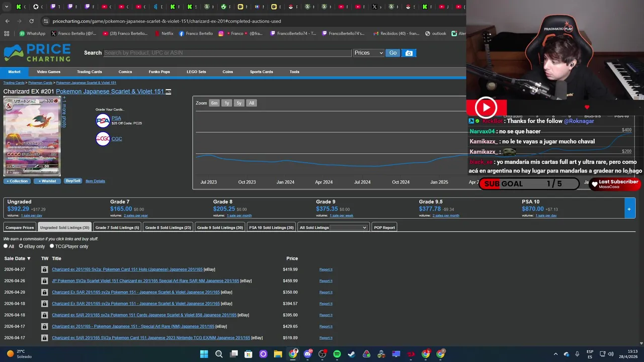The image size is (644, 362).
Task: Select 'eBay only' radio button
Action: [21, 246]
